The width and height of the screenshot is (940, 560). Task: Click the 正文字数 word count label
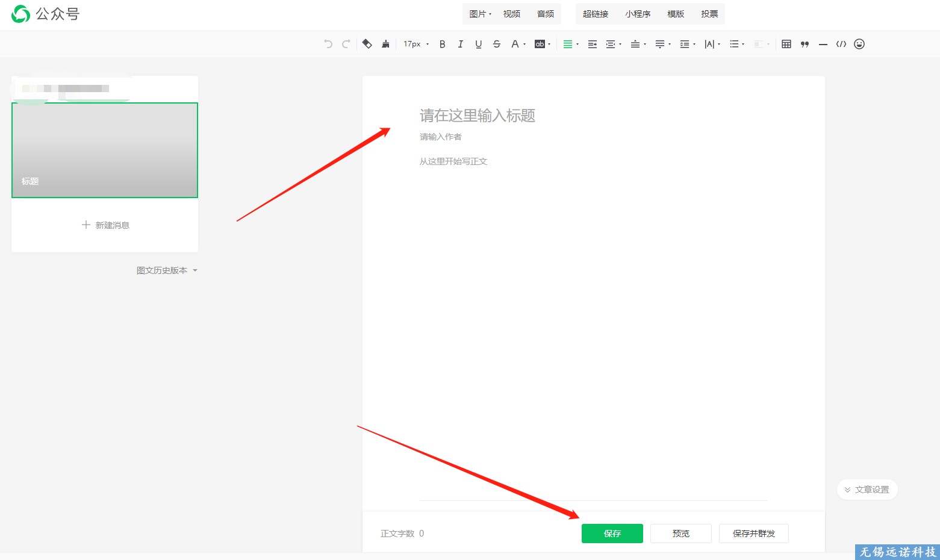[x=397, y=534]
